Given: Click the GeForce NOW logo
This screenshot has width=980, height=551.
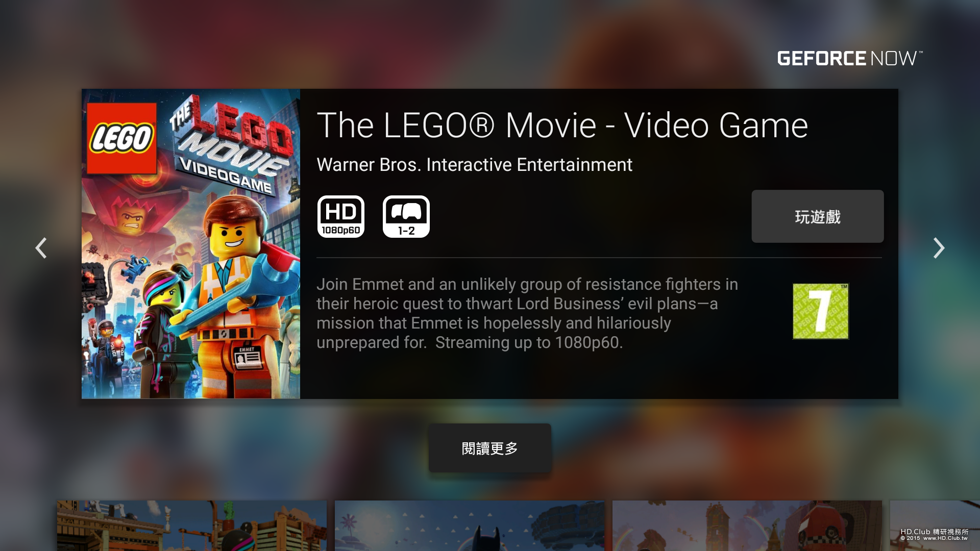Looking at the screenshot, I should [x=850, y=58].
